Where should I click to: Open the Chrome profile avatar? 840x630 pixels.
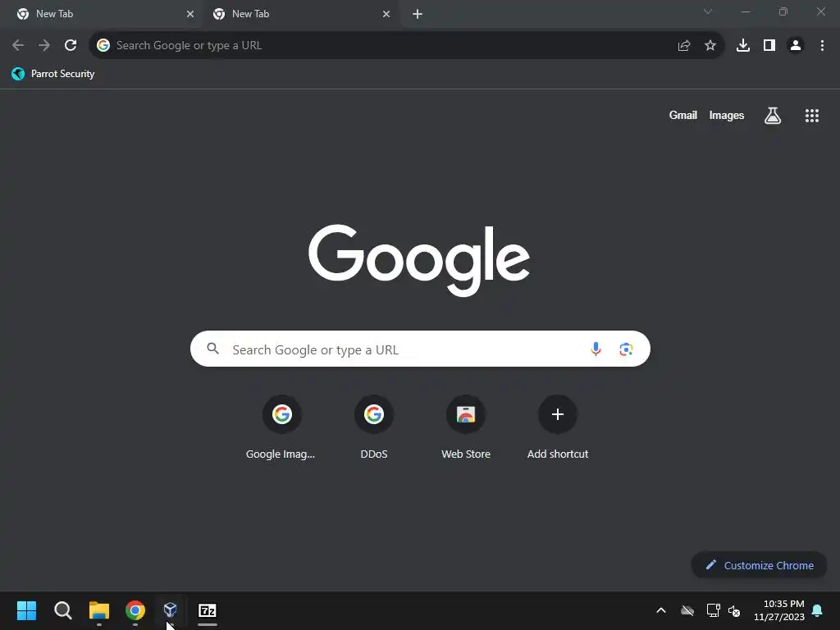click(796, 46)
